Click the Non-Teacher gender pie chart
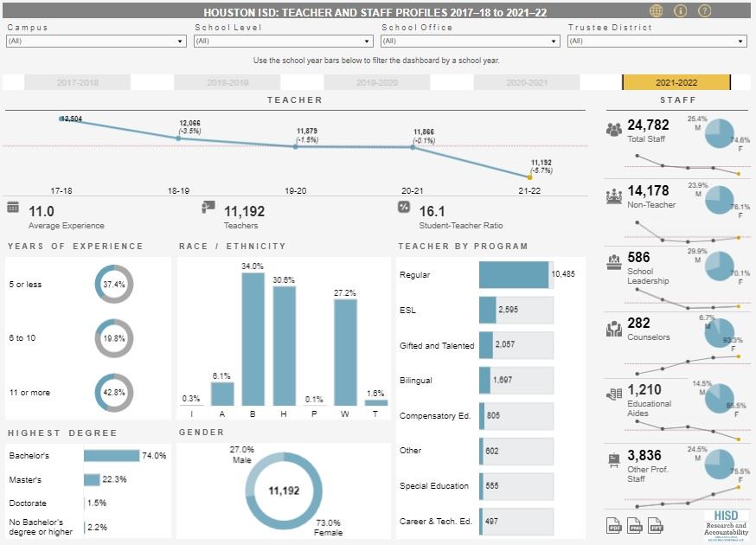The height and width of the screenshot is (545, 756). (720, 200)
